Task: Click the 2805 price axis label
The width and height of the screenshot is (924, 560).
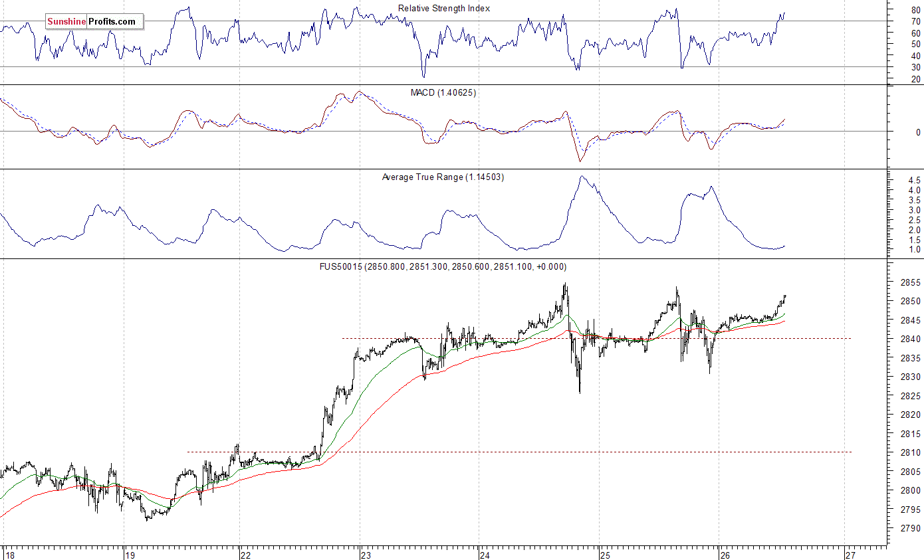Action: [x=910, y=472]
